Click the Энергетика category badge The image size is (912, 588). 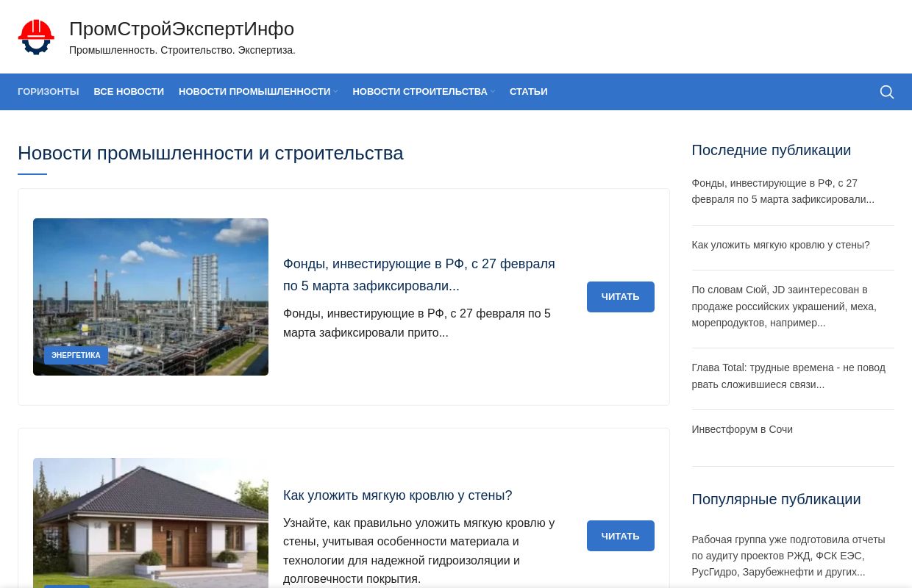click(76, 356)
